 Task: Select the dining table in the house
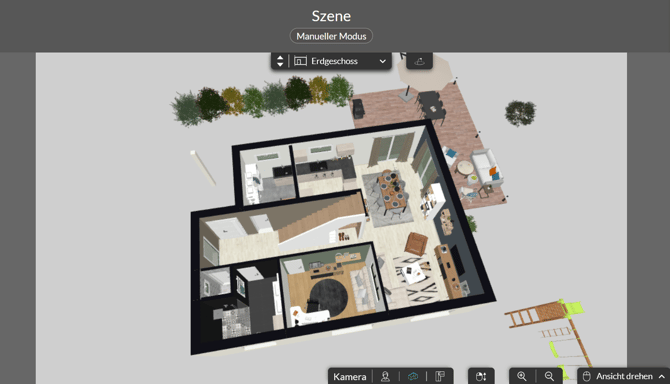tap(392, 191)
